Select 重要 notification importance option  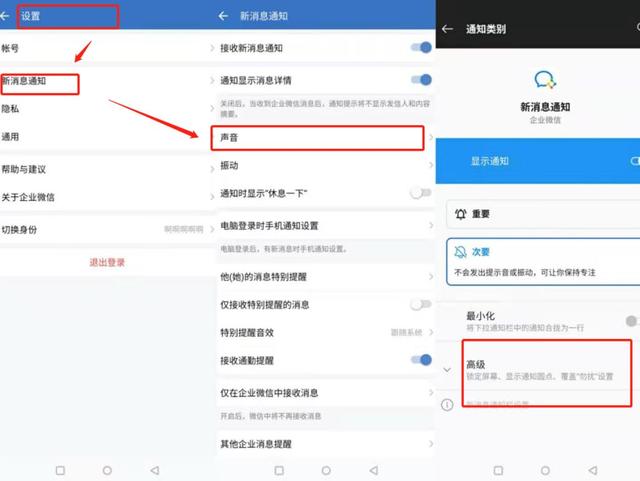(543, 214)
